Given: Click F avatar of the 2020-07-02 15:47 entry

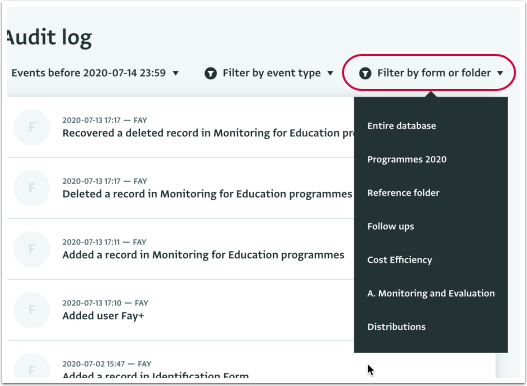Looking at the screenshot, I should click(x=32, y=366).
